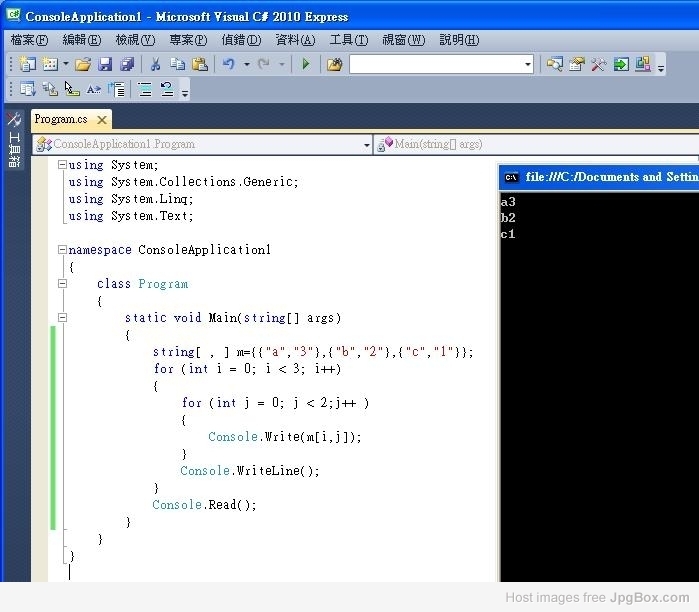Click the New Project icon
This screenshot has height=612, width=699.
pos(27,64)
